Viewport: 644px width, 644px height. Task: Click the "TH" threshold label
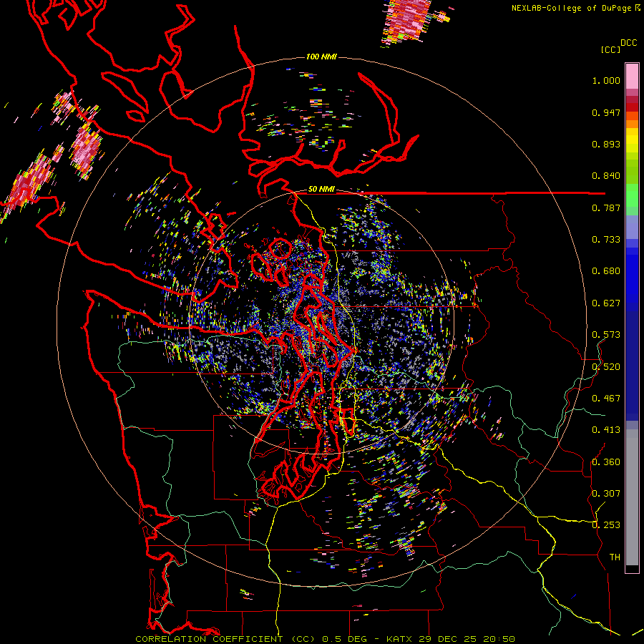pos(615,557)
